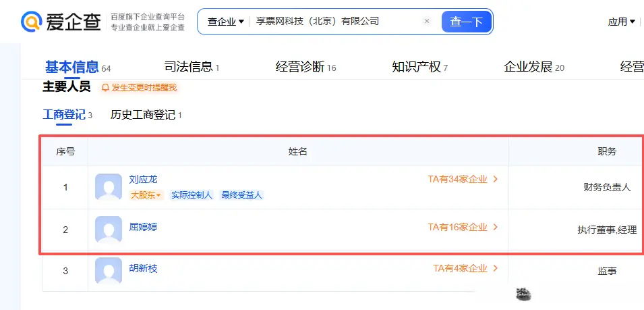Click the 查一下 search button

[x=466, y=22]
